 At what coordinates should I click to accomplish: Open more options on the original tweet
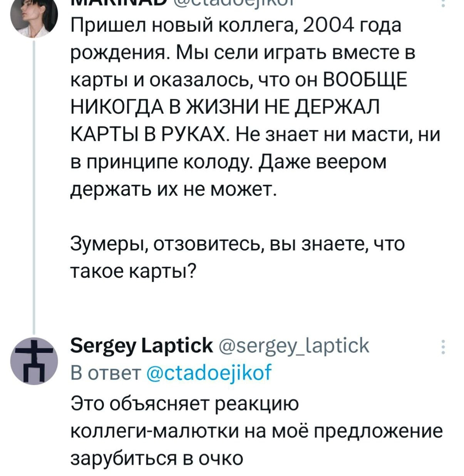pyautogui.click(x=443, y=4)
